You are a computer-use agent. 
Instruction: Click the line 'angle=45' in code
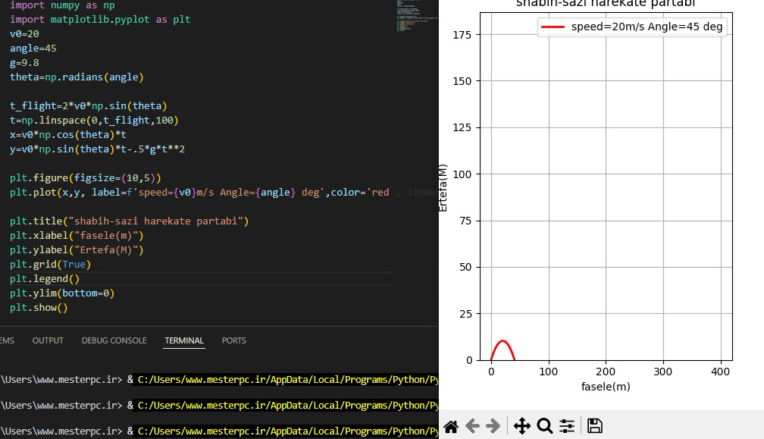(33, 48)
